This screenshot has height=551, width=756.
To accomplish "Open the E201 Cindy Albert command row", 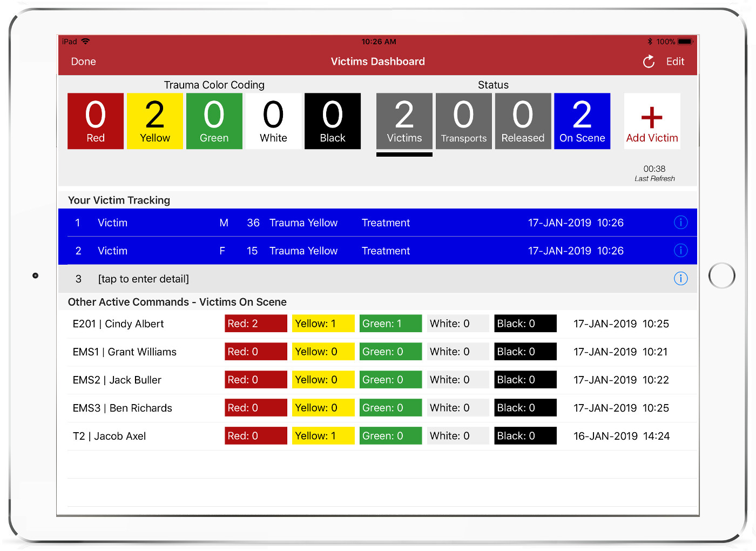I will pyautogui.click(x=118, y=324).
